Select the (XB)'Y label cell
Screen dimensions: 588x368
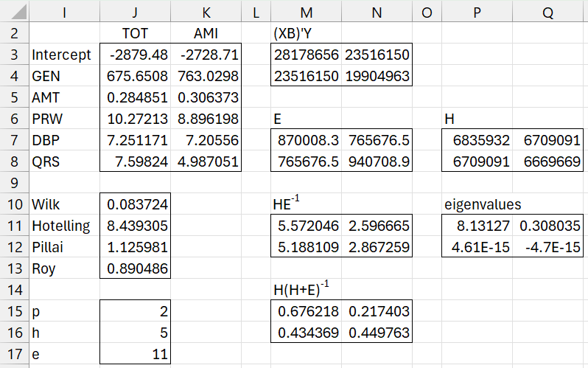click(306, 34)
